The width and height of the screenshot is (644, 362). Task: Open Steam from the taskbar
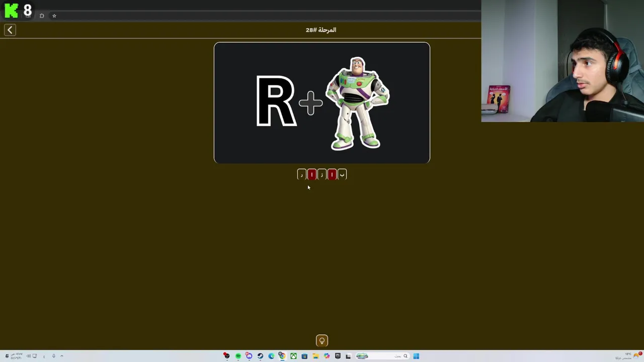point(260,356)
